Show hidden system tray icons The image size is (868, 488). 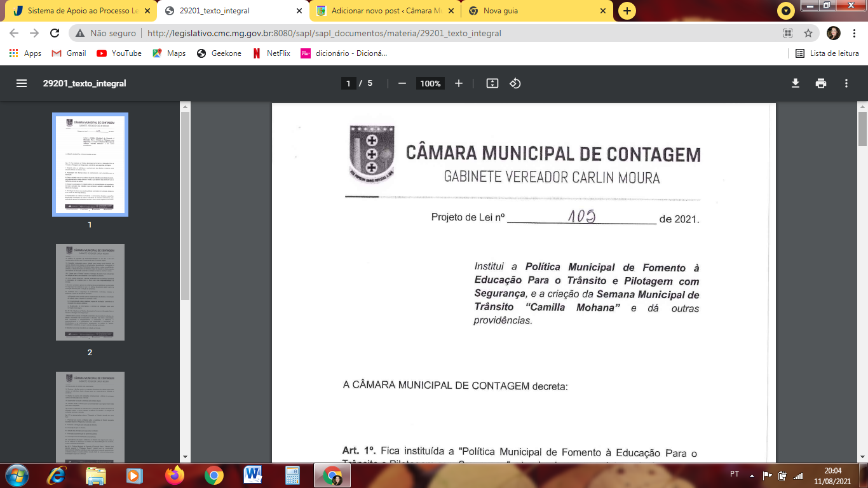752,475
